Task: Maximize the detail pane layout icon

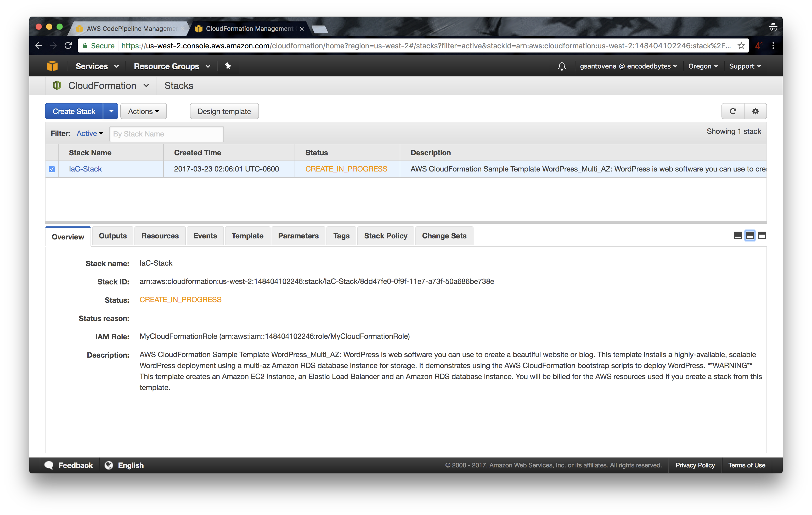Action: tap(762, 236)
